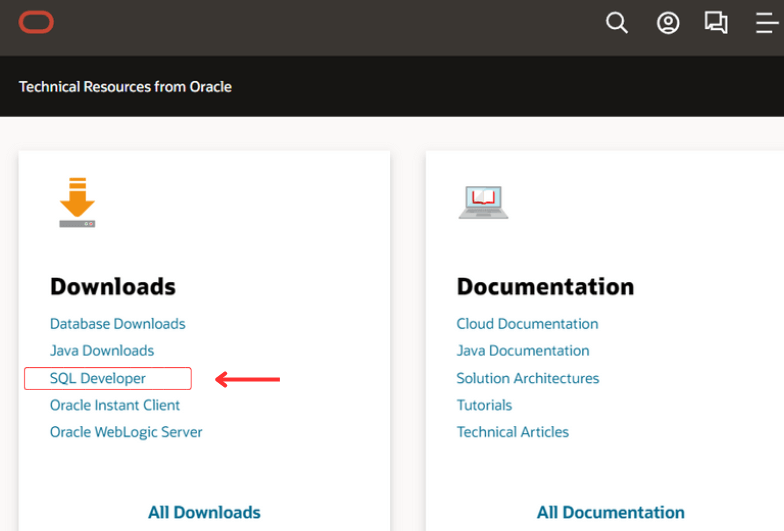Open Oracle WebLogic Server link
784x531 pixels.
(126, 432)
